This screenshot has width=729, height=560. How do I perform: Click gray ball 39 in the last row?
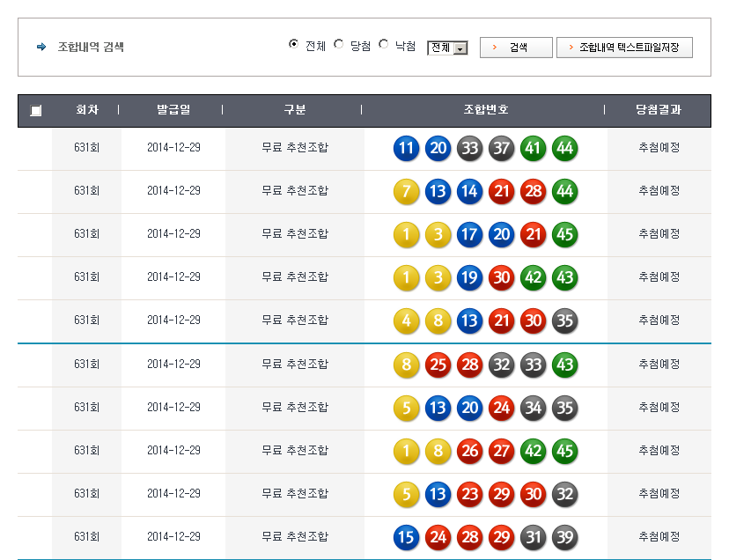click(564, 537)
